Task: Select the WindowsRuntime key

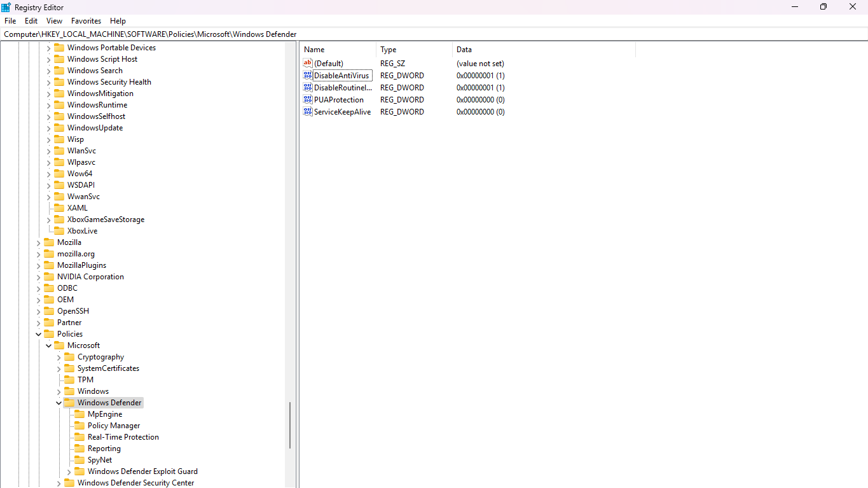Action: point(97,105)
